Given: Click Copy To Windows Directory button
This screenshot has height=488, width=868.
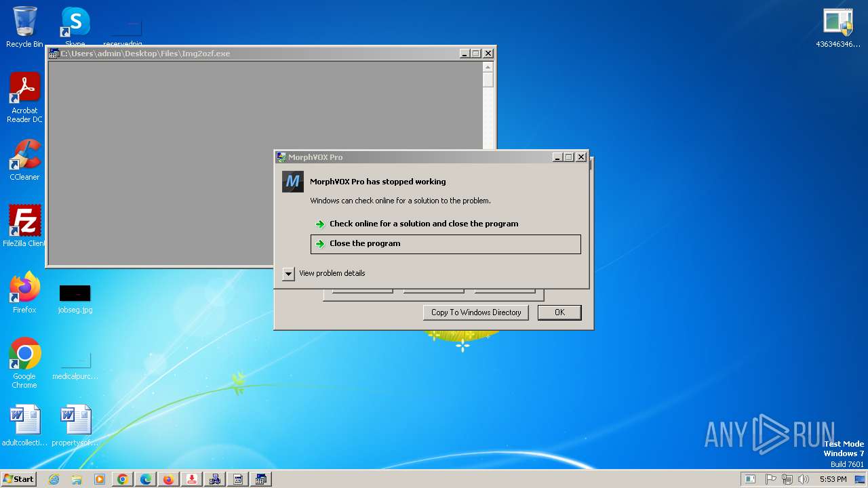Looking at the screenshot, I should click(476, 312).
